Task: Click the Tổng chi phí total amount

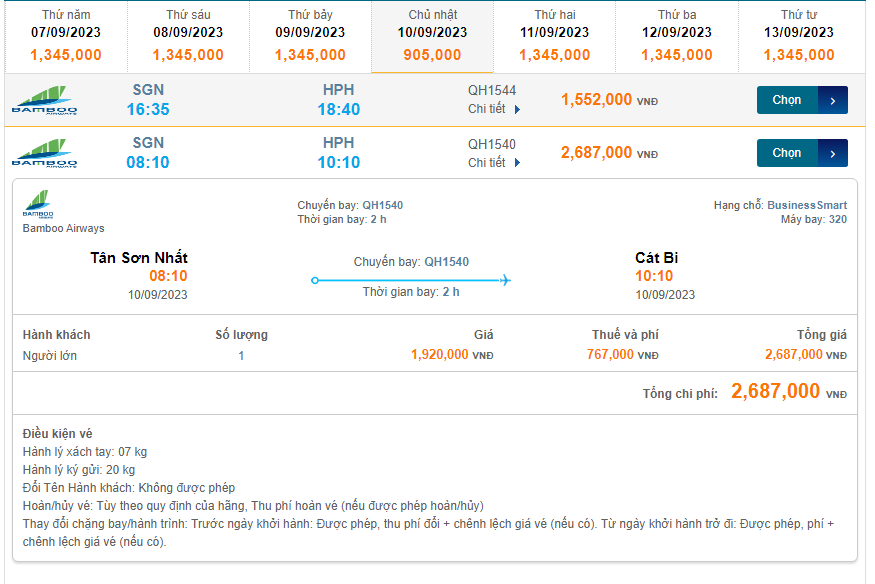Action: point(776,392)
